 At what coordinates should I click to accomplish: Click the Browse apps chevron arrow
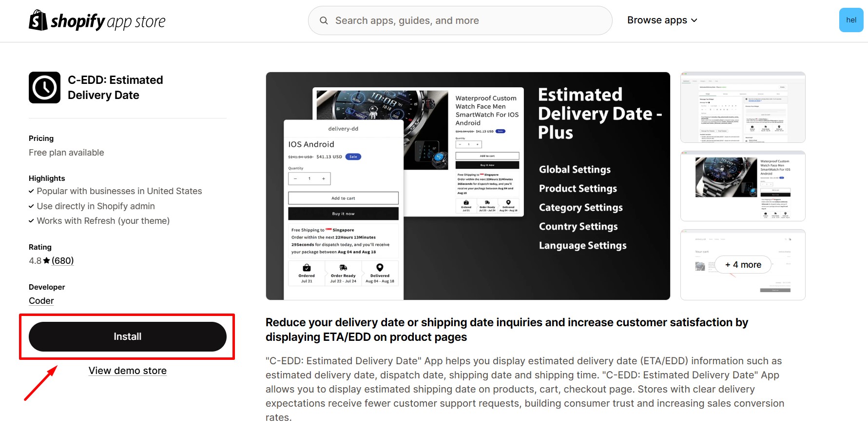694,20
